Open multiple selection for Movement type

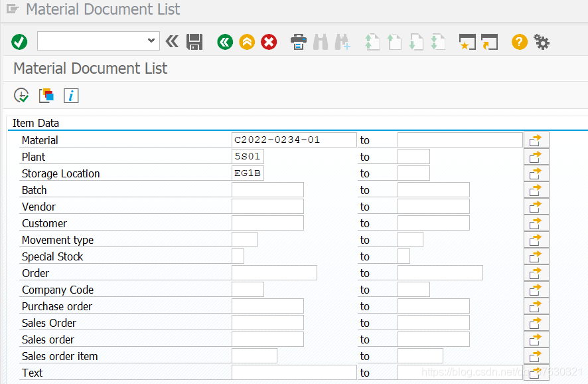pyautogui.click(x=536, y=239)
